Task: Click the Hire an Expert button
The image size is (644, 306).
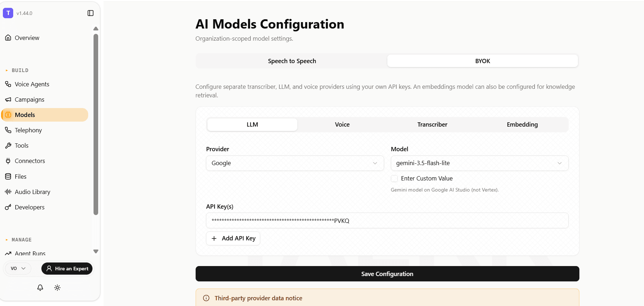Action: coord(67,269)
